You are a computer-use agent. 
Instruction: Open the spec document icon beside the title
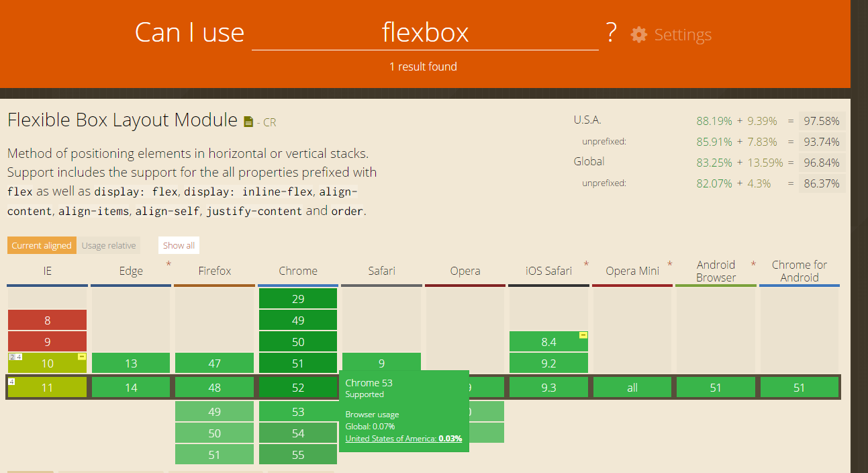pos(248,122)
